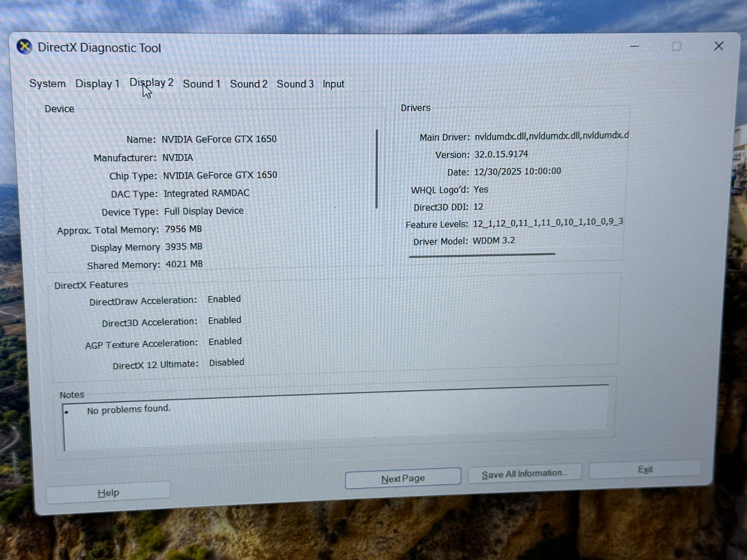Viewport: 747px width, 560px height.
Task: Click the DirectX Features group label
Action: coord(91,285)
